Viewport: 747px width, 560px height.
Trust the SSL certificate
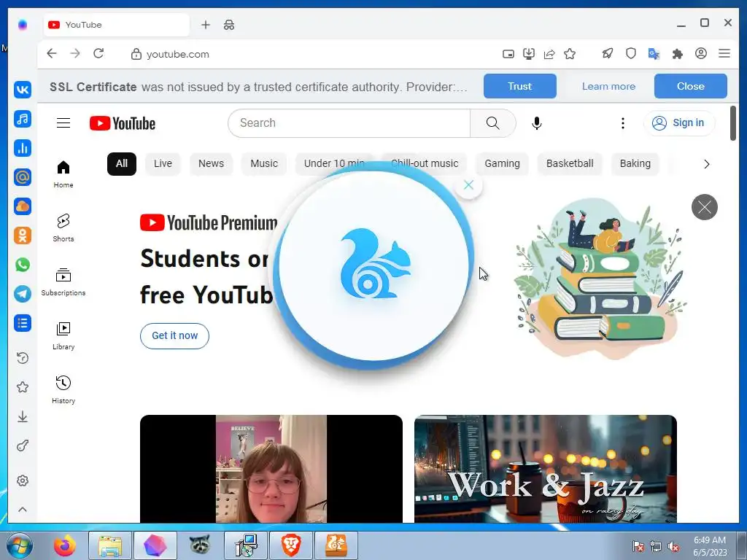coord(519,86)
